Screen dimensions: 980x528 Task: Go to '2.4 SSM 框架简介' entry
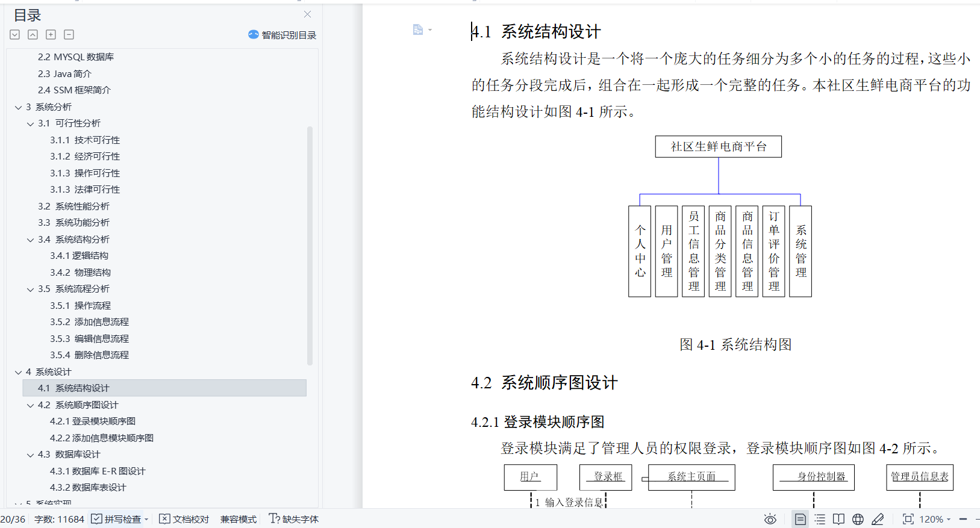click(74, 90)
